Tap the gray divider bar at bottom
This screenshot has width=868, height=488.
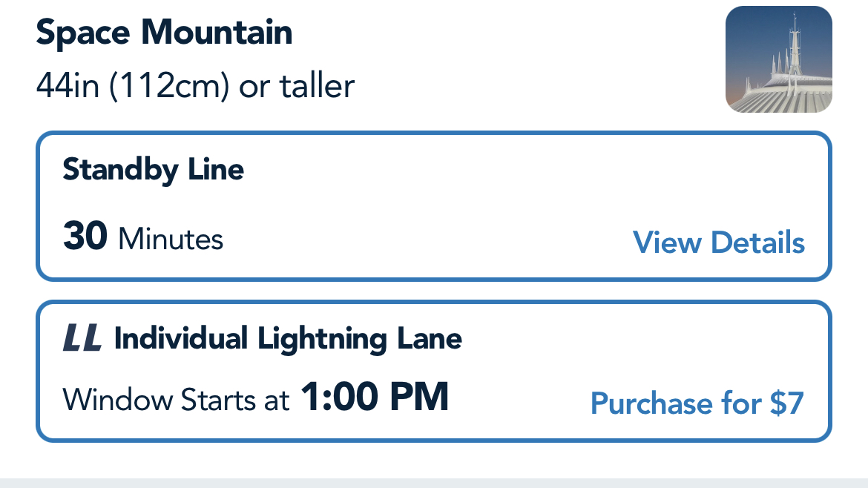point(434,483)
